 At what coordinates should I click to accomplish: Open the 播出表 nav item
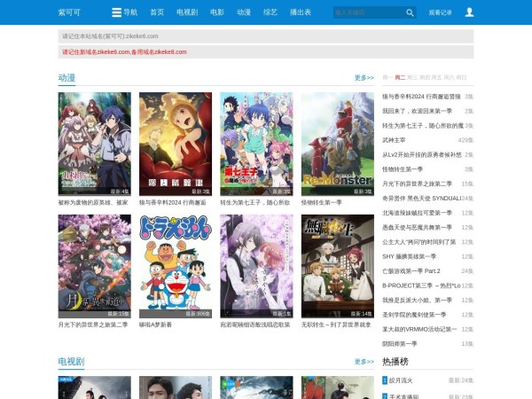coord(301,12)
